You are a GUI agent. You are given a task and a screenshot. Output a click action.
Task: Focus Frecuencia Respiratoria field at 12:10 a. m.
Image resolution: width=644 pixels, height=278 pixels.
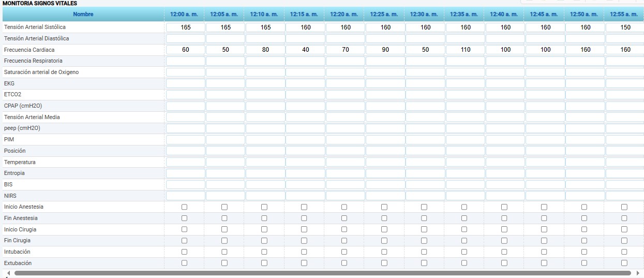265,61
